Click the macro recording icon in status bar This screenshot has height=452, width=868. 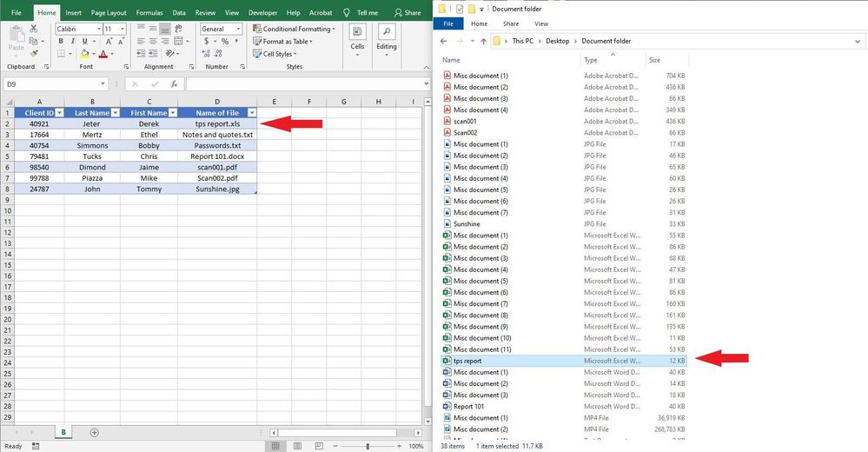pos(36,446)
